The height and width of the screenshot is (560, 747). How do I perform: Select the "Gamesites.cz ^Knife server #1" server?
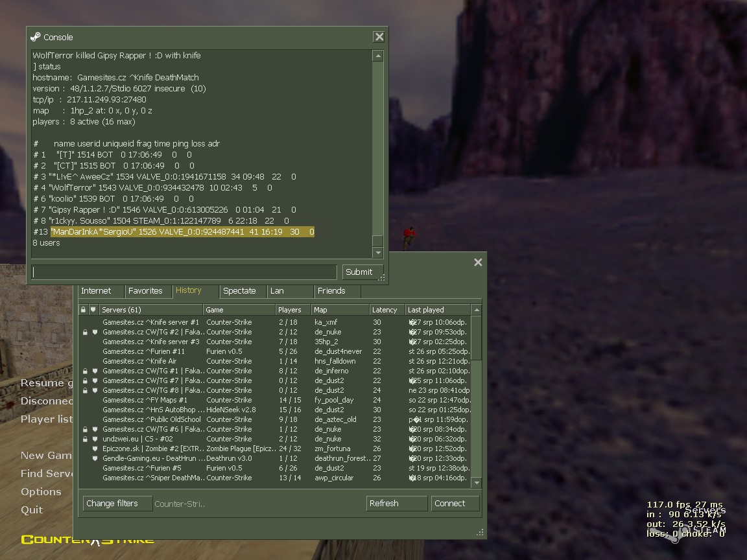click(x=275, y=322)
